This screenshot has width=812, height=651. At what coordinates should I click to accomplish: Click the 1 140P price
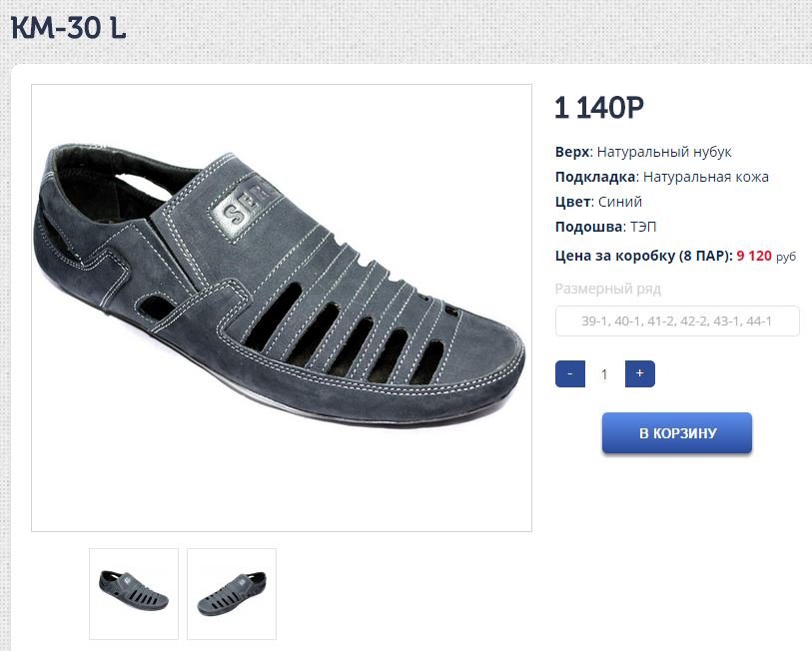point(599,108)
